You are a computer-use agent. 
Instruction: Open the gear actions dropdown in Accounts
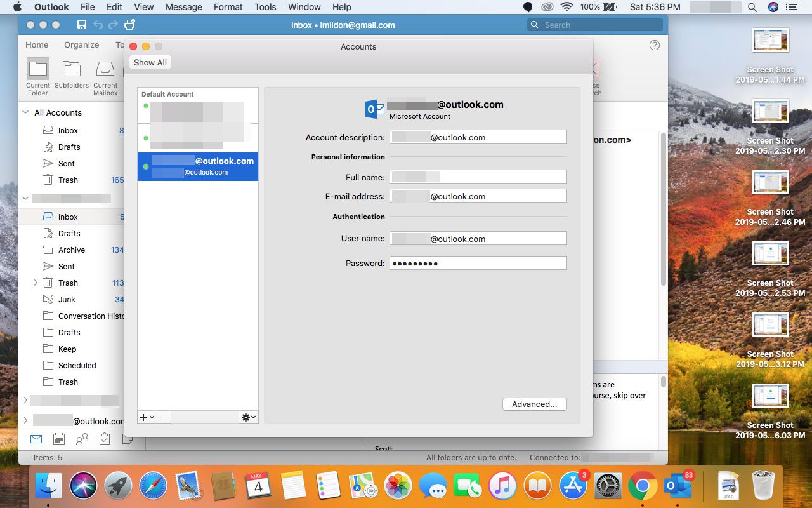pos(249,417)
